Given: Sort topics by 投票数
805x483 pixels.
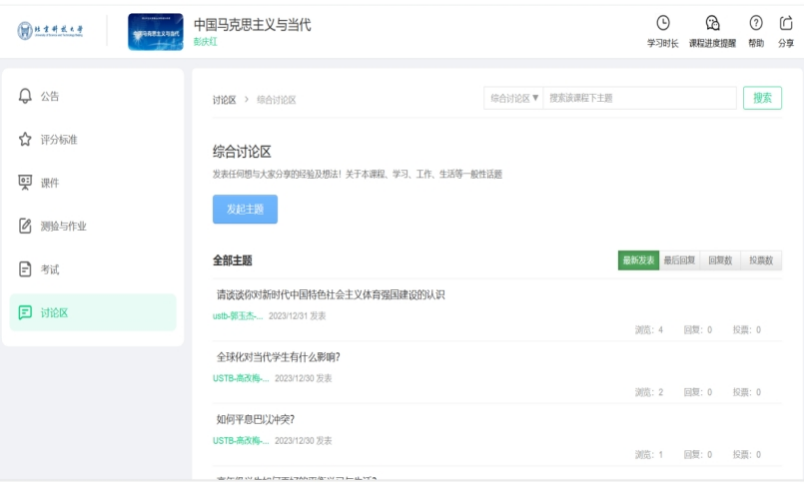Looking at the screenshot, I should coord(761,260).
